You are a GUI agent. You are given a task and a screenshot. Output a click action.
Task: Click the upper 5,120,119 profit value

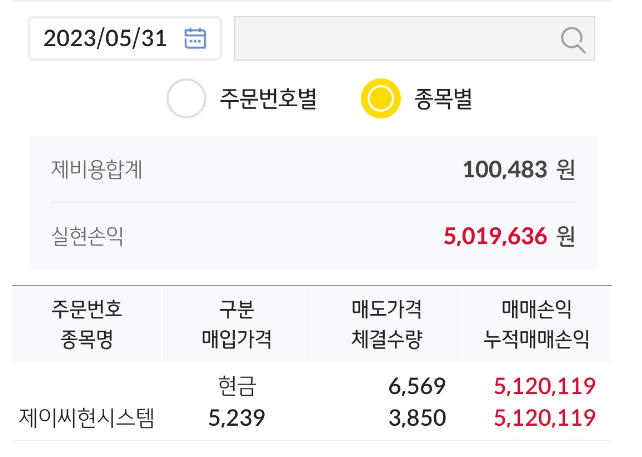pyautogui.click(x=545, y=386)
